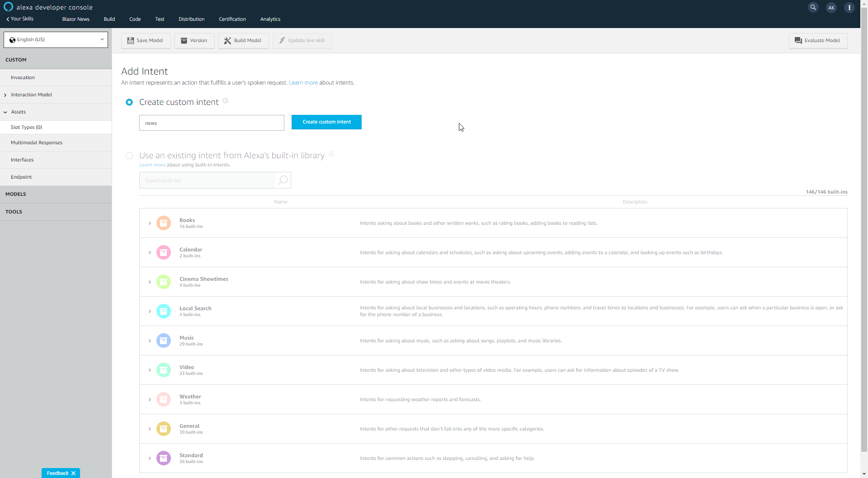This screenshot has height=478, width=868.
Task: Expand the Cinema Showtimes built-ins row
Action: pyautogui.click(x=150, y=282)
